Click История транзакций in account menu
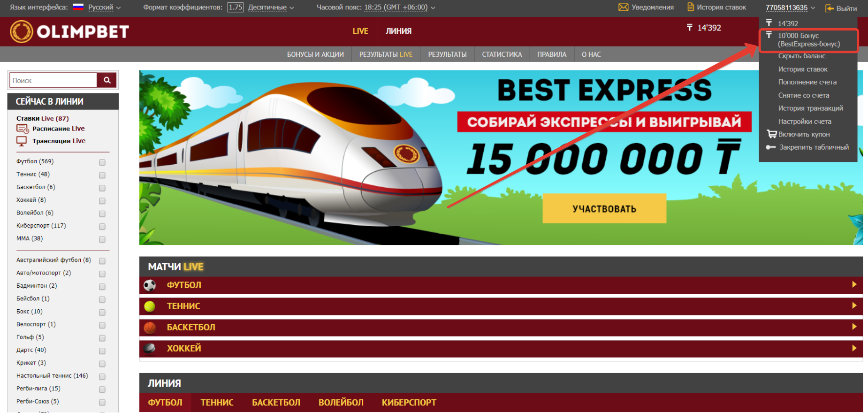 point(810,108)
